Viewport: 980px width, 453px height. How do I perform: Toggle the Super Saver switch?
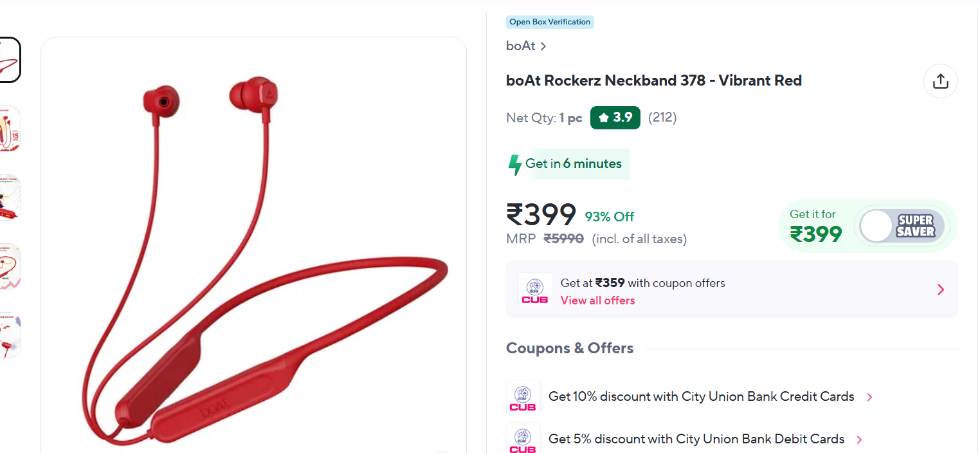(x=902, y=226)
